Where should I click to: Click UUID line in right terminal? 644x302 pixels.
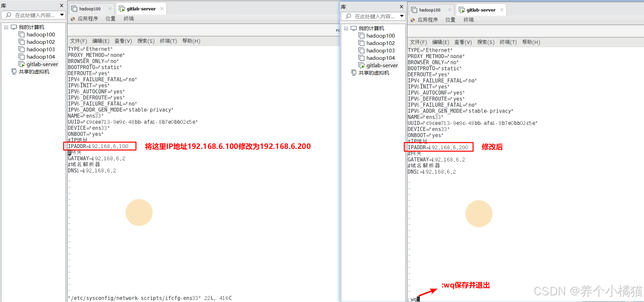coord(473,123)
